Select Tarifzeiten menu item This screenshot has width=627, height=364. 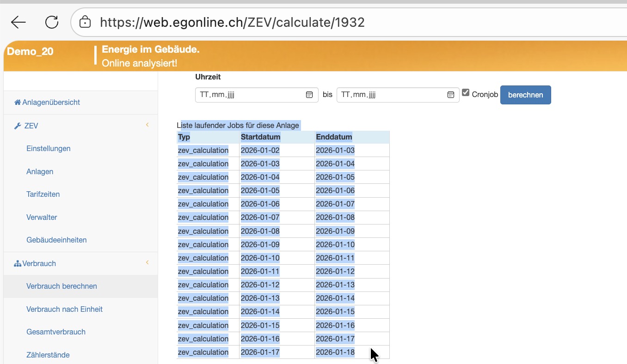point(43,194)
